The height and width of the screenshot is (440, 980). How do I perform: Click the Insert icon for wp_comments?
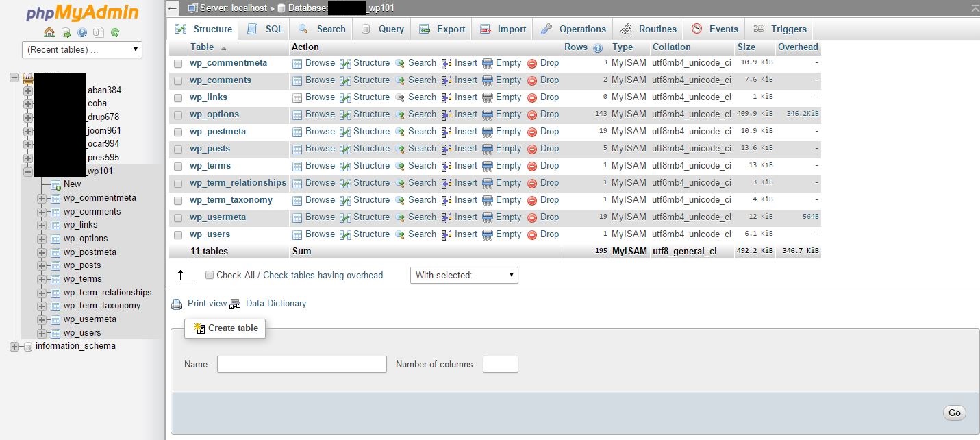pyautogui.click(x=447, y=80)
